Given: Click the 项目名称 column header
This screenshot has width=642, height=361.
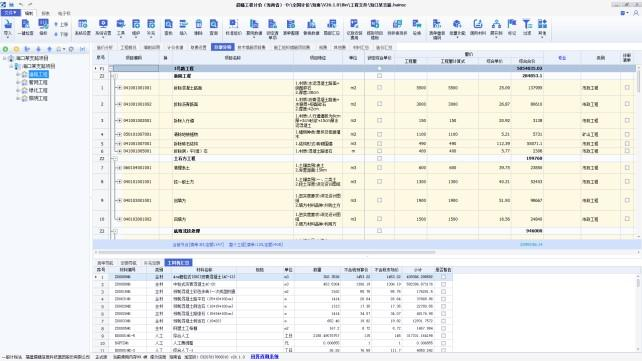Looking at the screenshot, I should 233,58.
